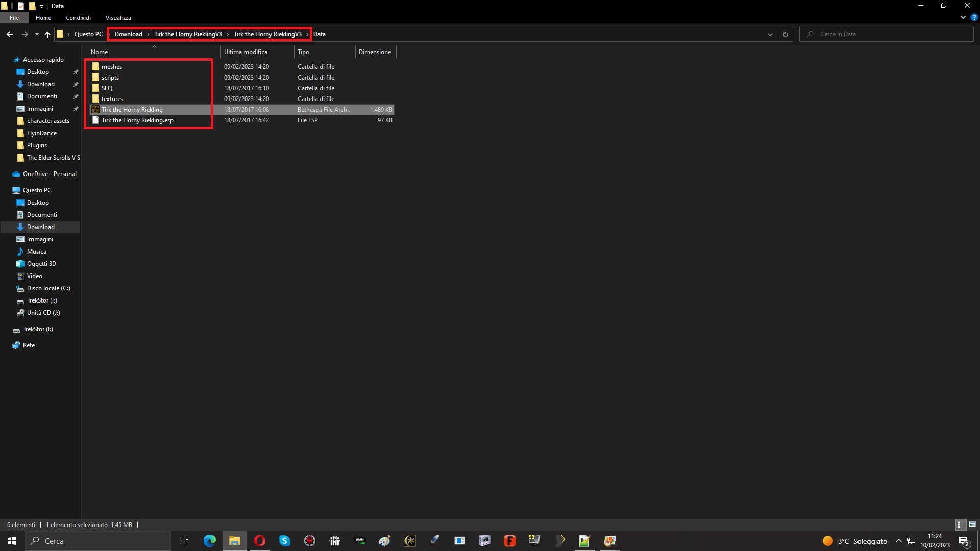Open Musica under Questo PC

click(36, 252)
